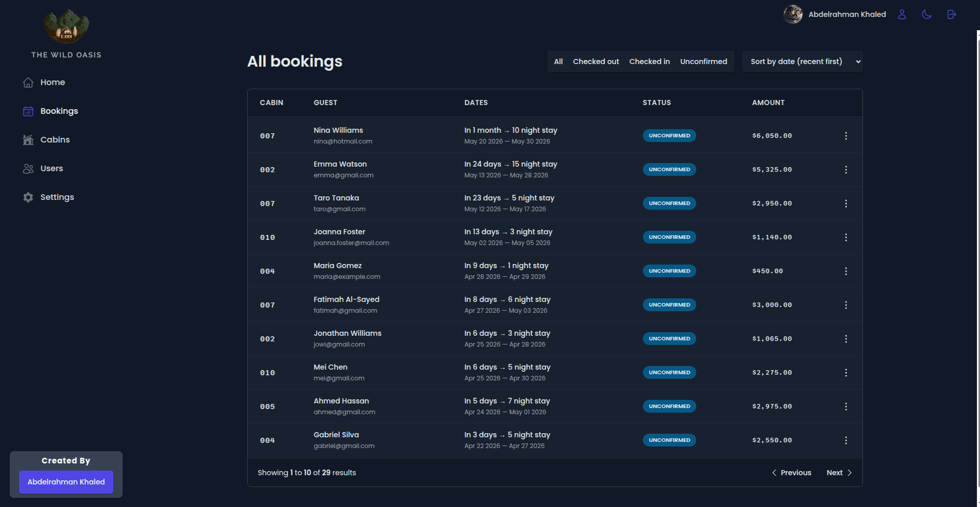Click the Unconfirmed status badge for Nina Williams
The width and height of the screenshot is (980, 507).
click(x=670, y=136)
